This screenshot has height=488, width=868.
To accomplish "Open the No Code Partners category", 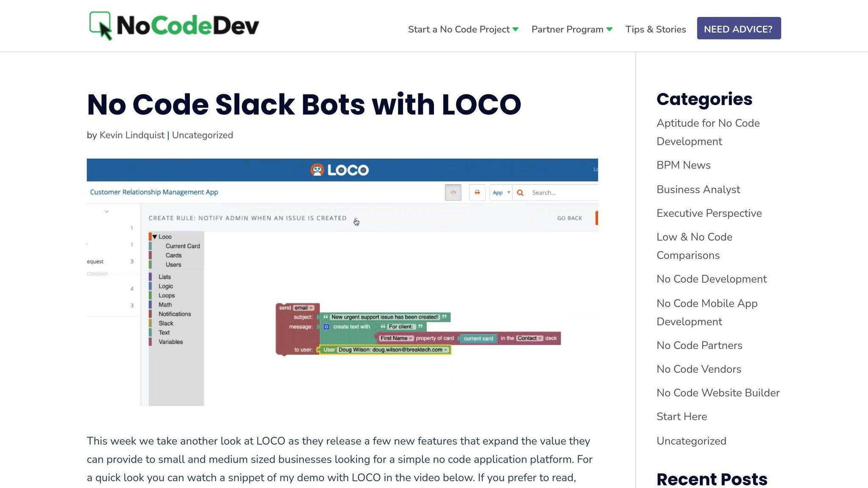I will pyautogui.click(x=699, y=346).
